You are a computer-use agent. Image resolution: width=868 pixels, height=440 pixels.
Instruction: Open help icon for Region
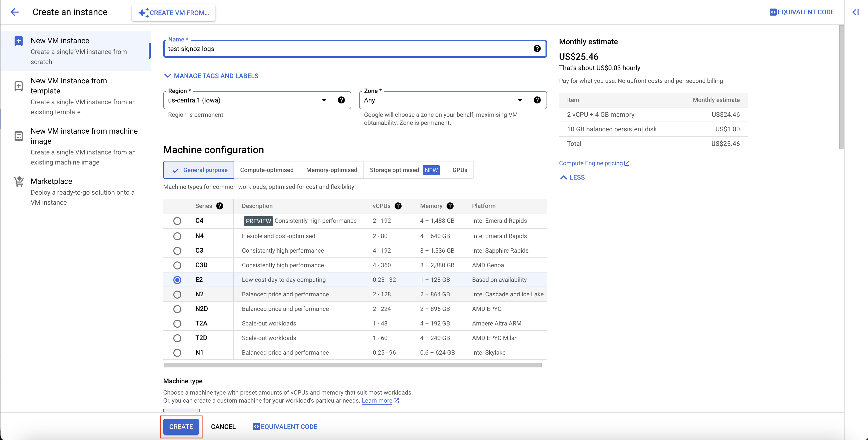(341, 100)
